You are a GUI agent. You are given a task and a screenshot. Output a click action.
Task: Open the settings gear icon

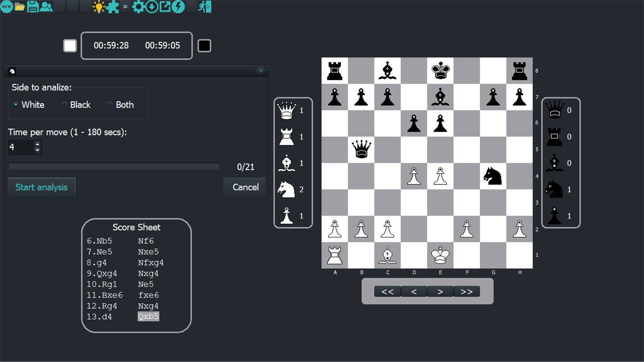(x=139, y=7)
